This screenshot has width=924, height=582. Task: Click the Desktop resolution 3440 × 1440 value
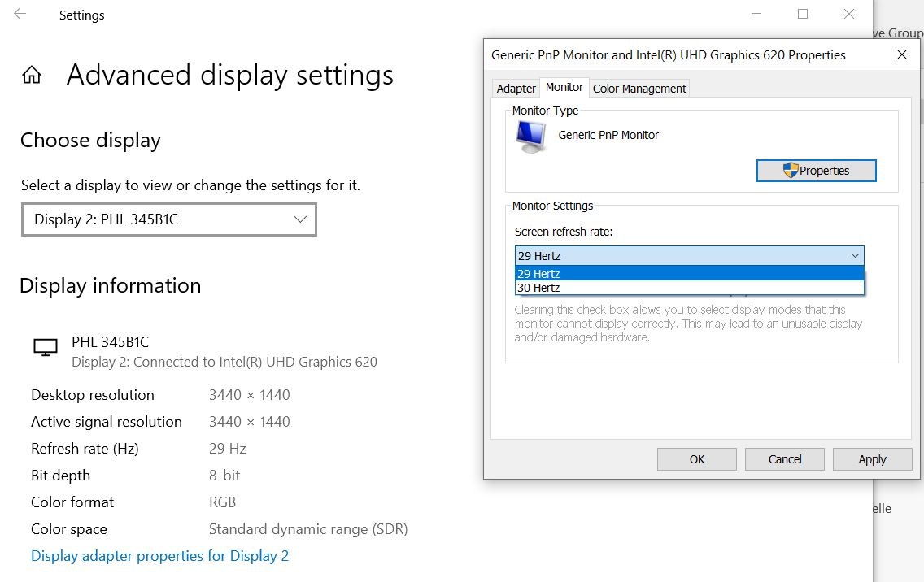pos(249,395)
